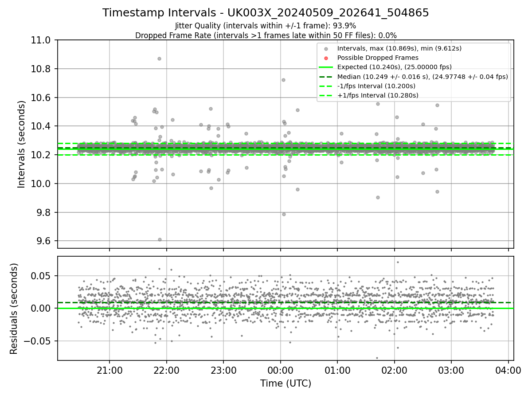Click the minimum interval data point near 9.61 s
Screen dimensions: 532x399
pos(160,239)
